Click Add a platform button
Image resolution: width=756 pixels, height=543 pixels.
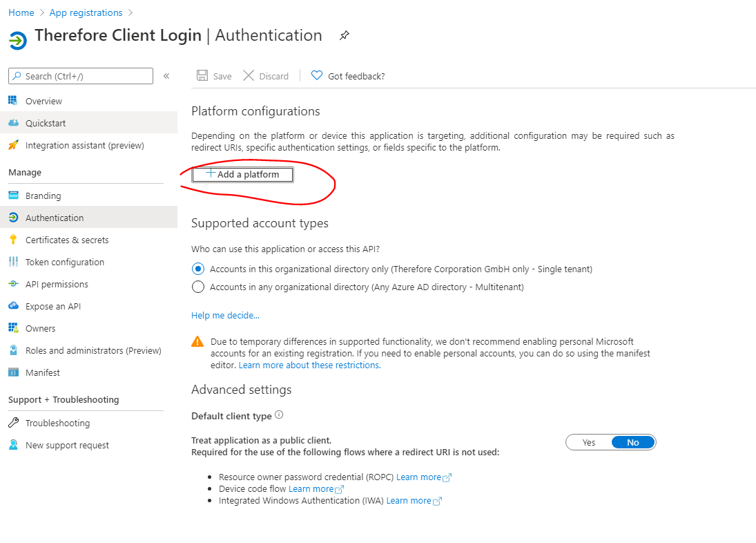242,174
